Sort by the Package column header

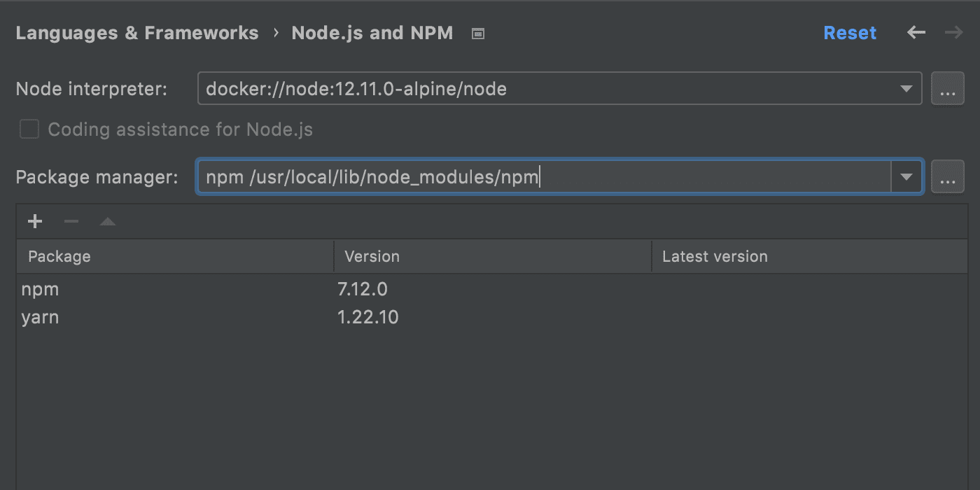coord(175,256)
